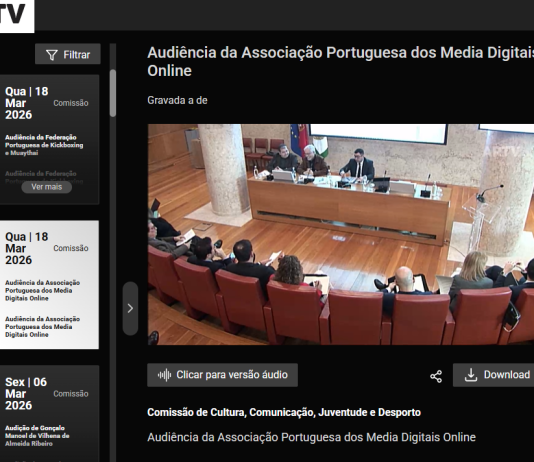Select the second Audiência da Associação Portuguesa dos Media Digitais Online entry in the sidebar
The width and height of the screenshot is (534, 462).
(42, 326)
